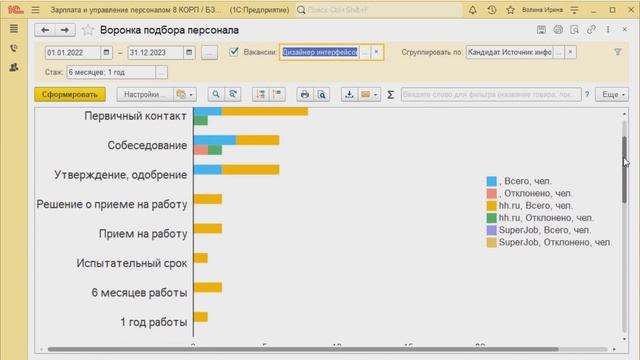Open the Стаж ellipsis selector
Screen dimensions: 640x360
pyautogui.click(x=162, y=72)
